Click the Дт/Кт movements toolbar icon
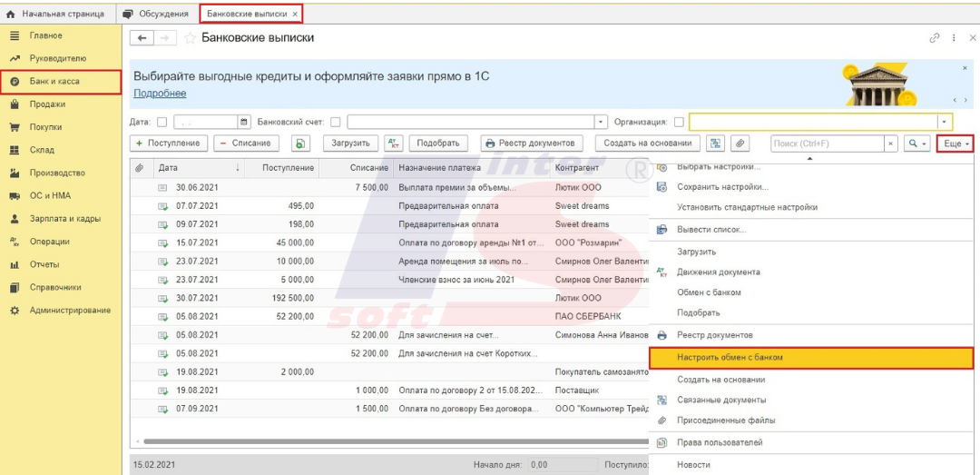Viewport: 980px width, 475px height. pos(393,143)
